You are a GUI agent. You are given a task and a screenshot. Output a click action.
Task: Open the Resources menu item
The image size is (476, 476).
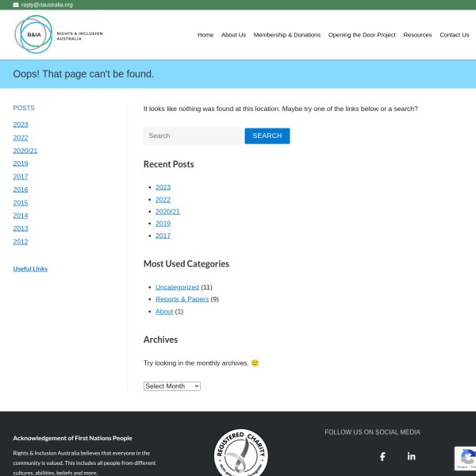click(417, 35)
